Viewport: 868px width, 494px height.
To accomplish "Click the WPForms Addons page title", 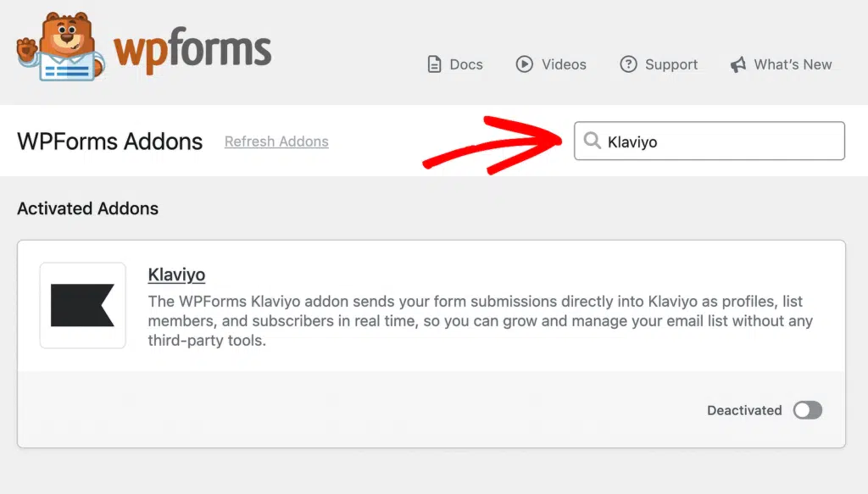I will [x=109, y=142].
